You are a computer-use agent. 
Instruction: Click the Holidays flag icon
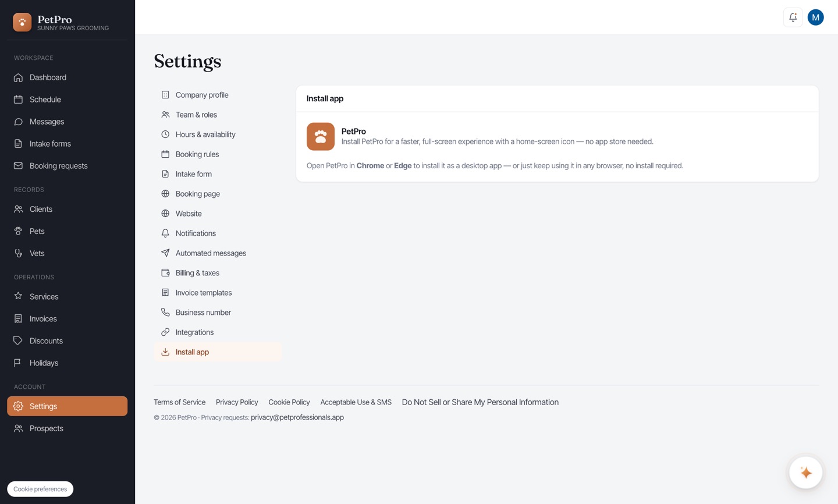click(18, 363)
